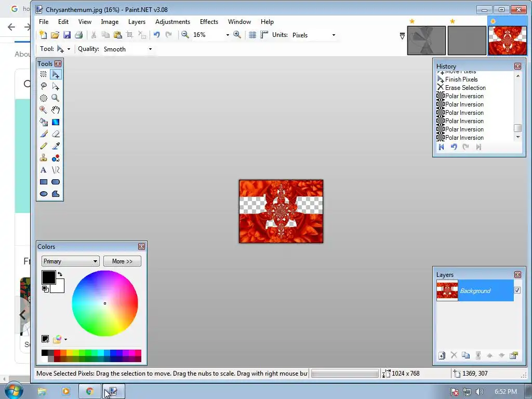Select the Rectangle Select tool
The width and height of the screenshot is (532, 399).
[44, 74]
